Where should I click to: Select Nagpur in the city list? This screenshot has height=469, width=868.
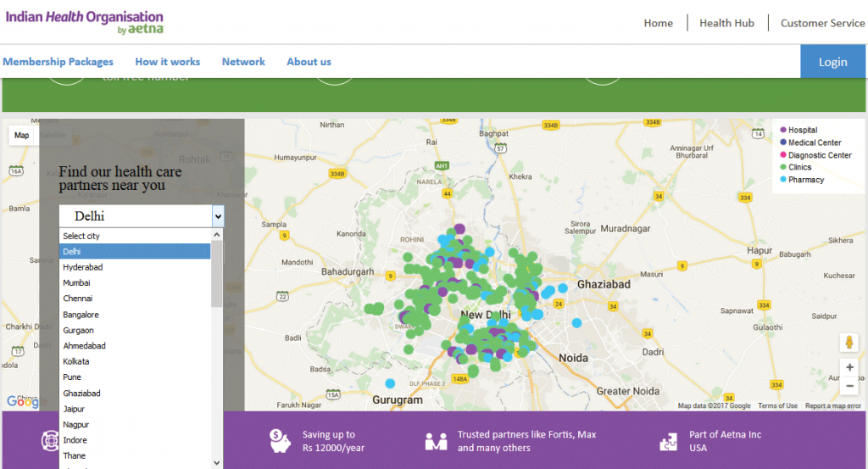[135, 424]
